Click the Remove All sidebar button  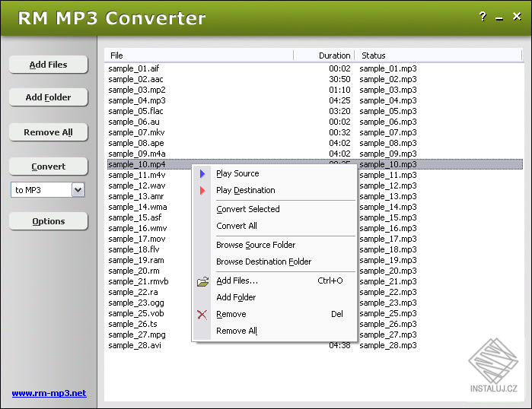(x=49, y=132)
